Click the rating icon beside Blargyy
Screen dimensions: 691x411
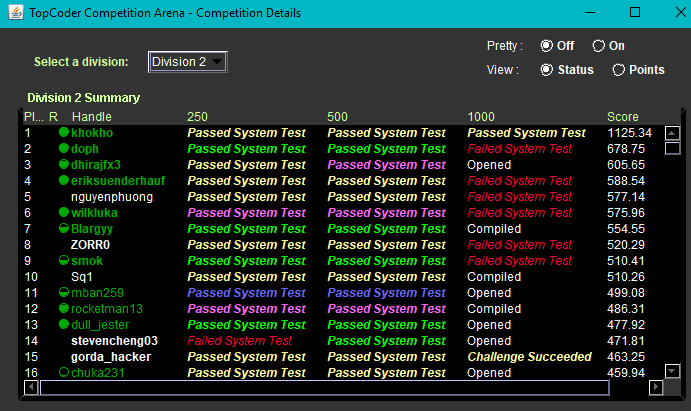click(x=64, y=228)
